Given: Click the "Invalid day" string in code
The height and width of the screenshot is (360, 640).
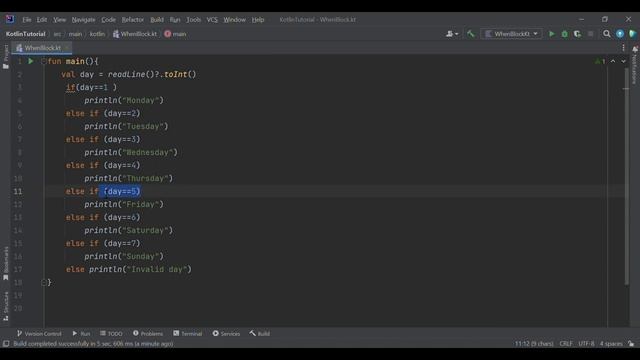Looking at the screenshot, I should coord(157,269).
